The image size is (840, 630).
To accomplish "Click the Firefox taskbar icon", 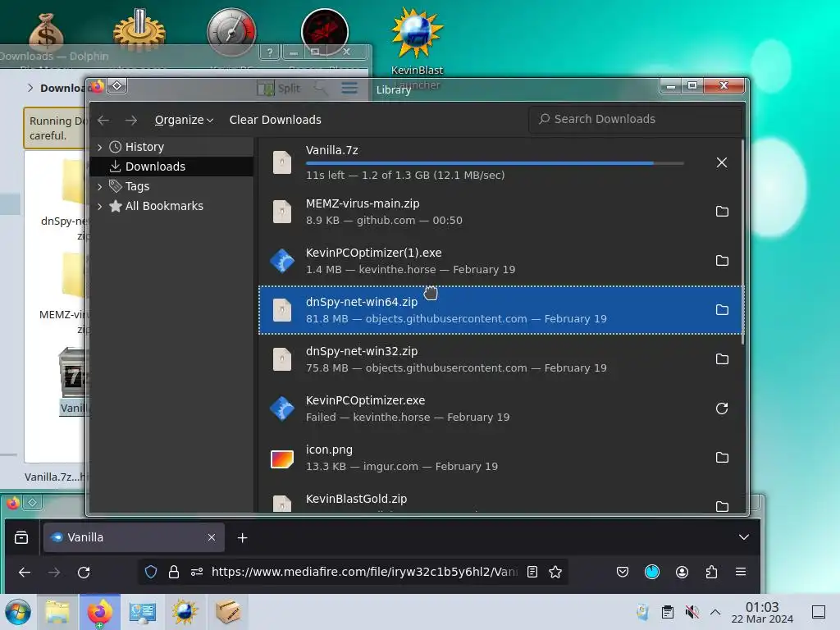I will pyautogui.click(x=100, y=612).
